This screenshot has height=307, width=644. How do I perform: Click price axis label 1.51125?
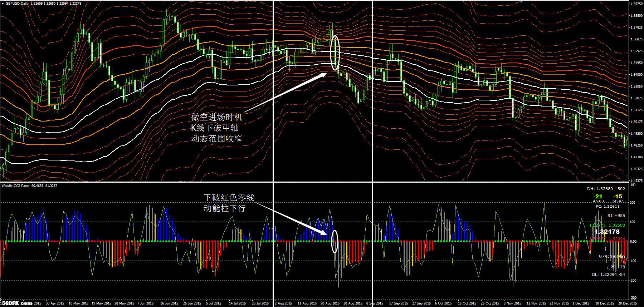point(636,110)
